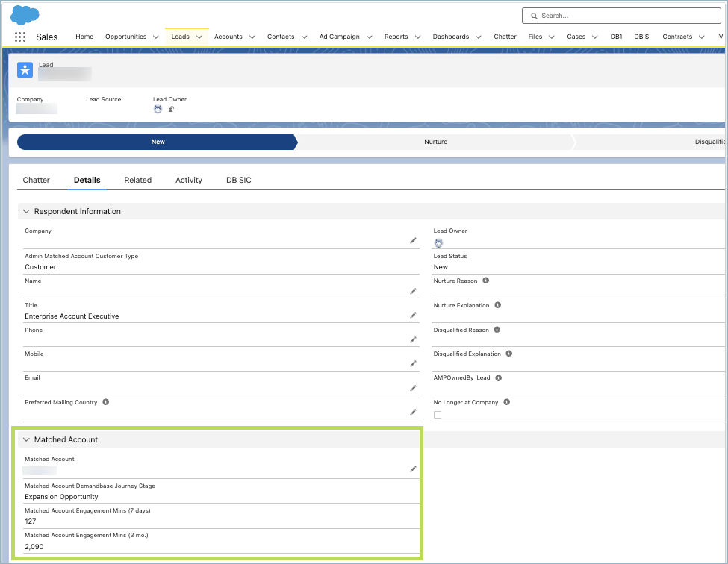Screen dimensions: 728x564
Task: Edit the Matched Account field pencil icon
Action: pos(413,469)
